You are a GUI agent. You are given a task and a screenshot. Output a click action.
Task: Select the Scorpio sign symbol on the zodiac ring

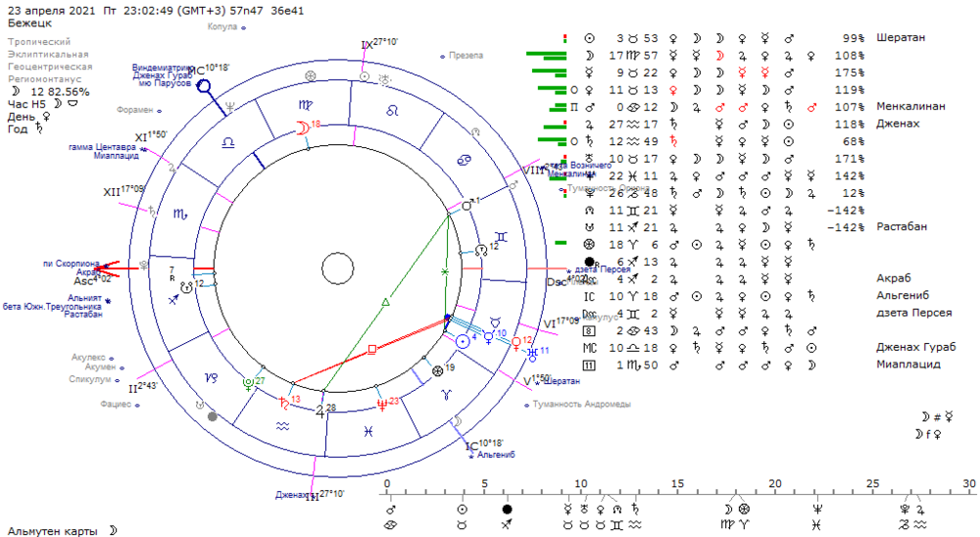[180, 215]
